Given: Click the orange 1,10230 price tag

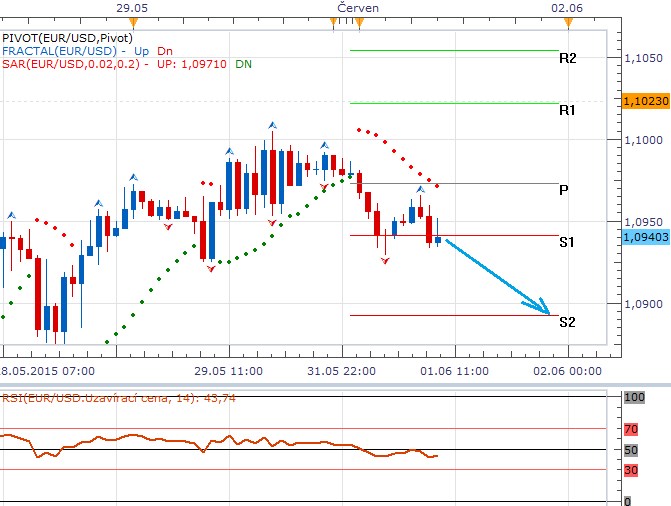Looking at the screenshot, I should [x=645, y=101].
